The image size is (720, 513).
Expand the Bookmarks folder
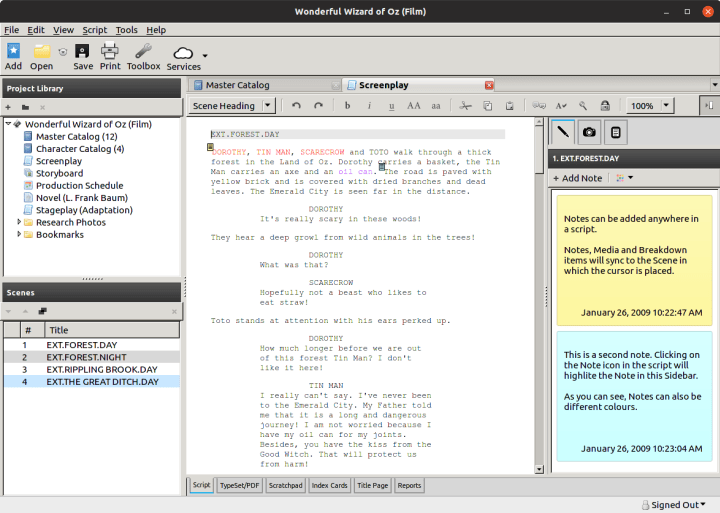point(19,234)
